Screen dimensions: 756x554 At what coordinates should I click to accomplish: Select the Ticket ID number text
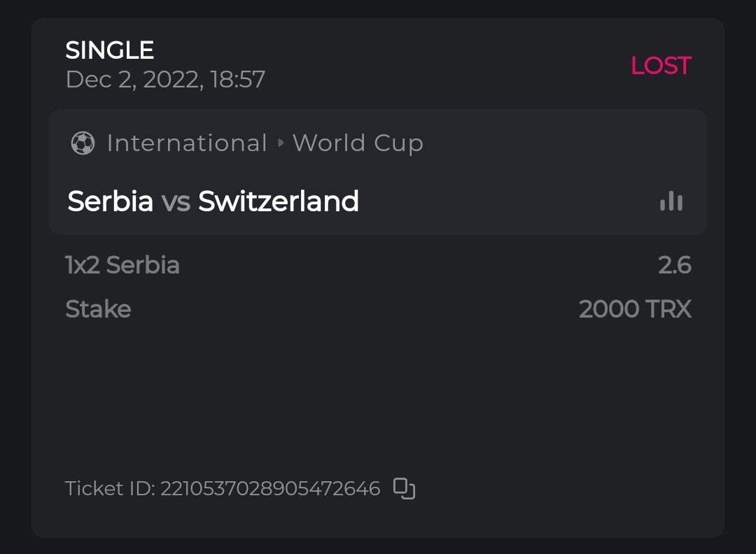(270, 488)
